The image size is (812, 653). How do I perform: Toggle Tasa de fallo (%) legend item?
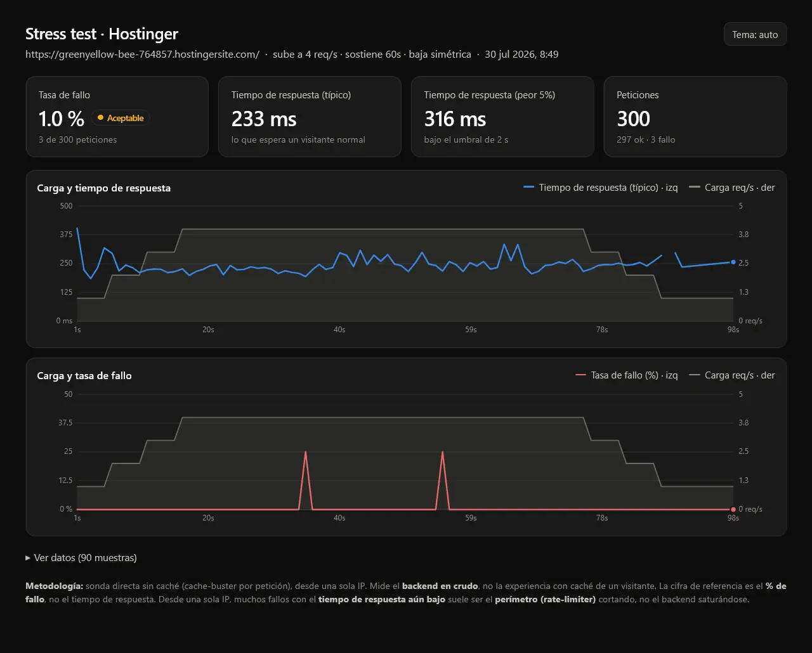point(627,375)
